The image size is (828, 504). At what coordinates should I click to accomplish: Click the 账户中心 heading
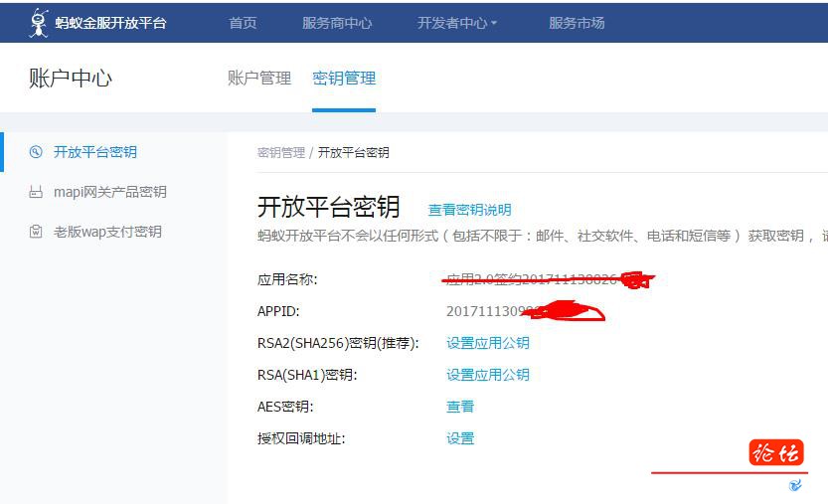pos(71,79)
